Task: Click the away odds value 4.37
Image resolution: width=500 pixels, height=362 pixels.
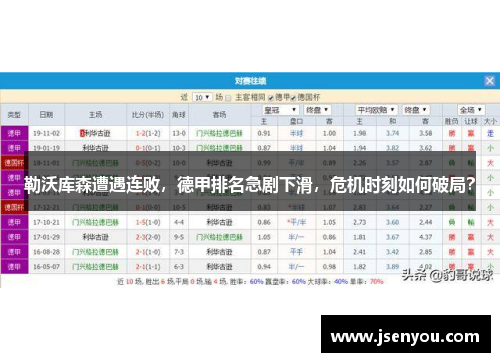Action: point(426,237)
